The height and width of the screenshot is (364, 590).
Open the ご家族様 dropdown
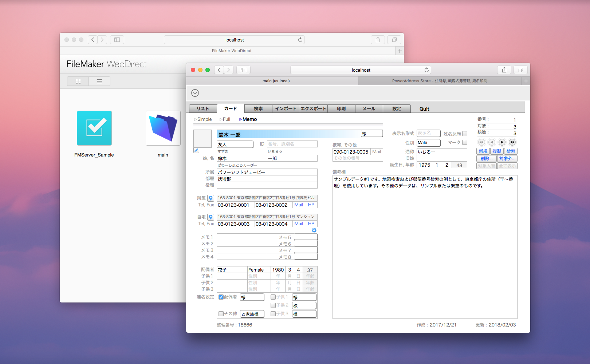[252, 314]
